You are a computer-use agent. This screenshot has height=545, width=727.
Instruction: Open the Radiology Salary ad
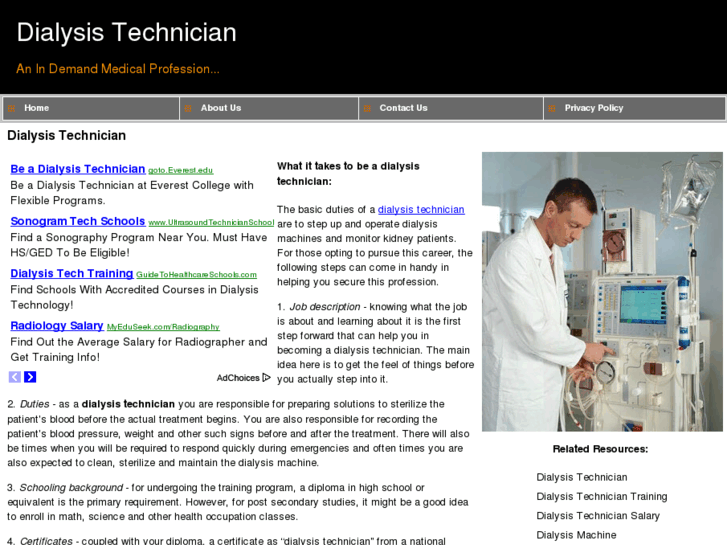[57, 326]
